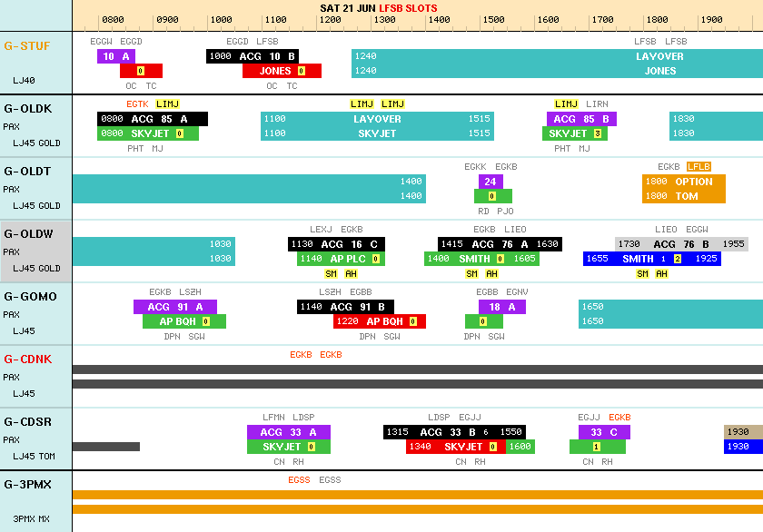Click the LFSB SLOTS header link

click(408, 8)
